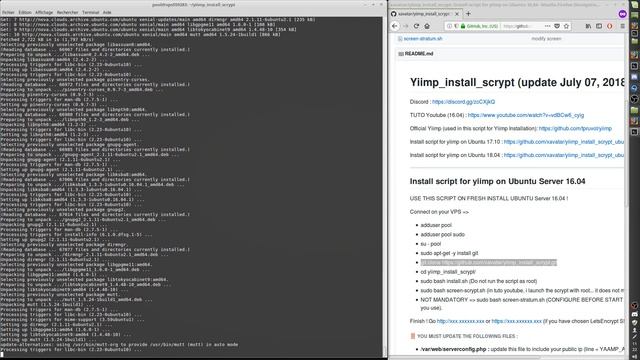640x360 pixels.
Task: Save page to Pocket
Action: point(557,26)
